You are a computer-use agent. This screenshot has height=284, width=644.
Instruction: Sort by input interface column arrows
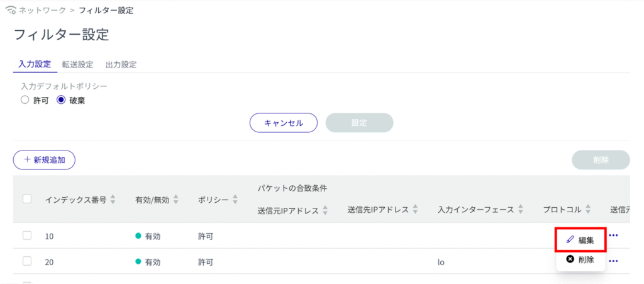pyautogui.click(x=521, y=210)
